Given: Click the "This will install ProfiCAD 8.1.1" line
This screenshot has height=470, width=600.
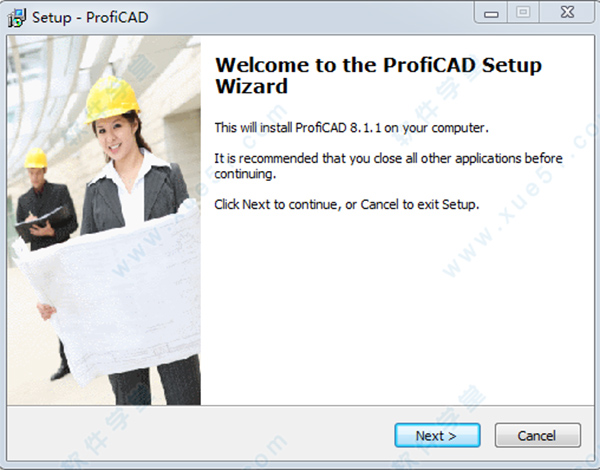Looking at the screenshot, I should tap(351, 127).
